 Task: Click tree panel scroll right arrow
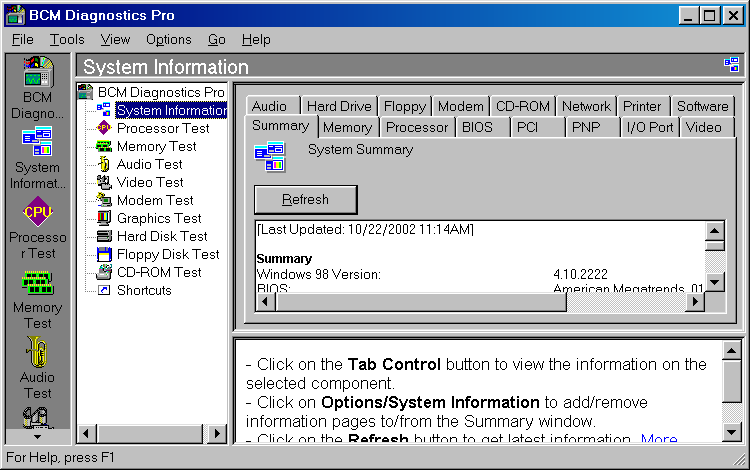click(217, 434)
